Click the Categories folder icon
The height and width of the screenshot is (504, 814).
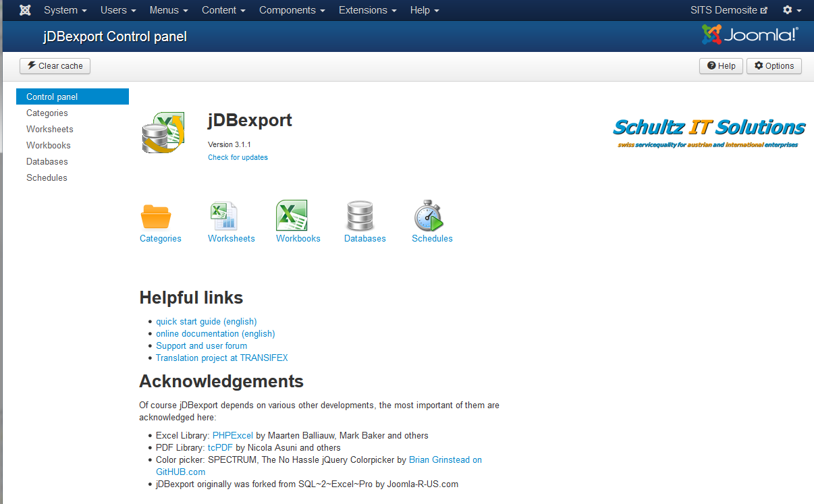156,216
